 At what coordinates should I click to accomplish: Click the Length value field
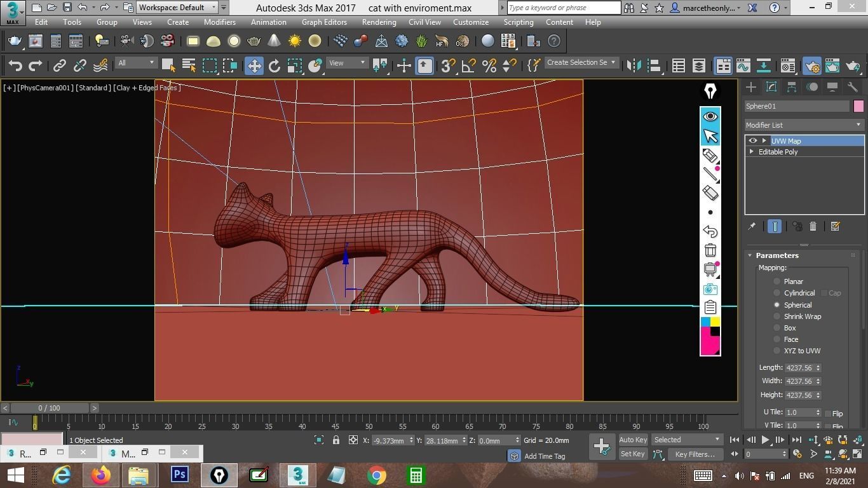click(x=799, y=368)
